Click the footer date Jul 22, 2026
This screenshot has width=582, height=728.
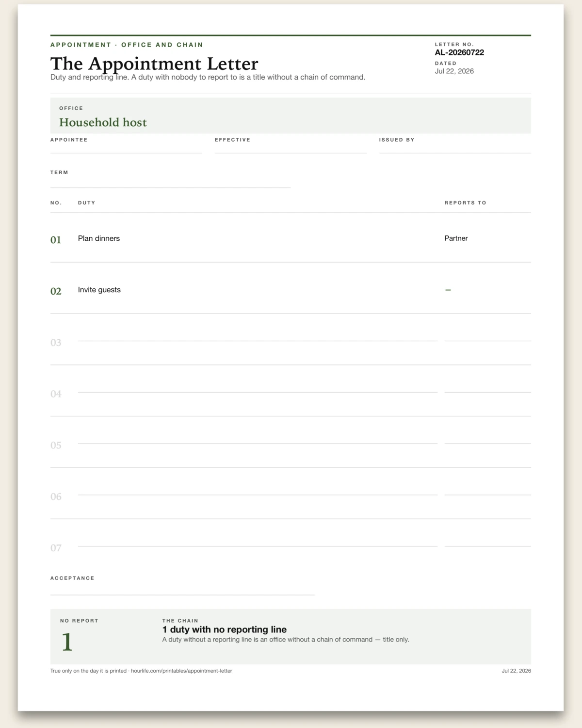click(x=517, y=671)
